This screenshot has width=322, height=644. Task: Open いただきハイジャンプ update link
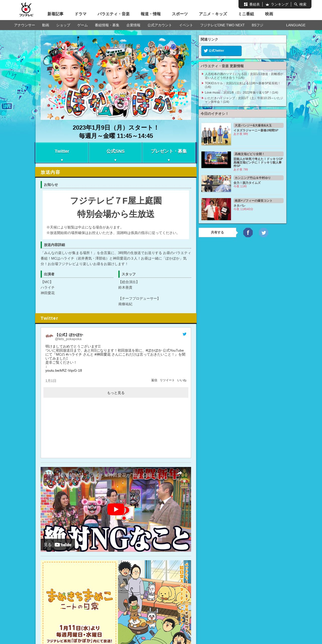pyautogui.click(x=244, y=100)
